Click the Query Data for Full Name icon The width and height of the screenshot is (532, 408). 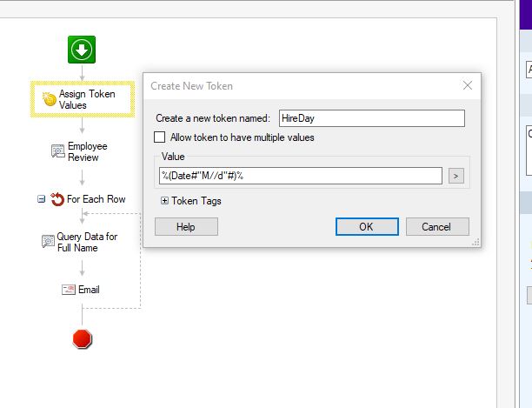pyautogui.click(x=49, y=242)
